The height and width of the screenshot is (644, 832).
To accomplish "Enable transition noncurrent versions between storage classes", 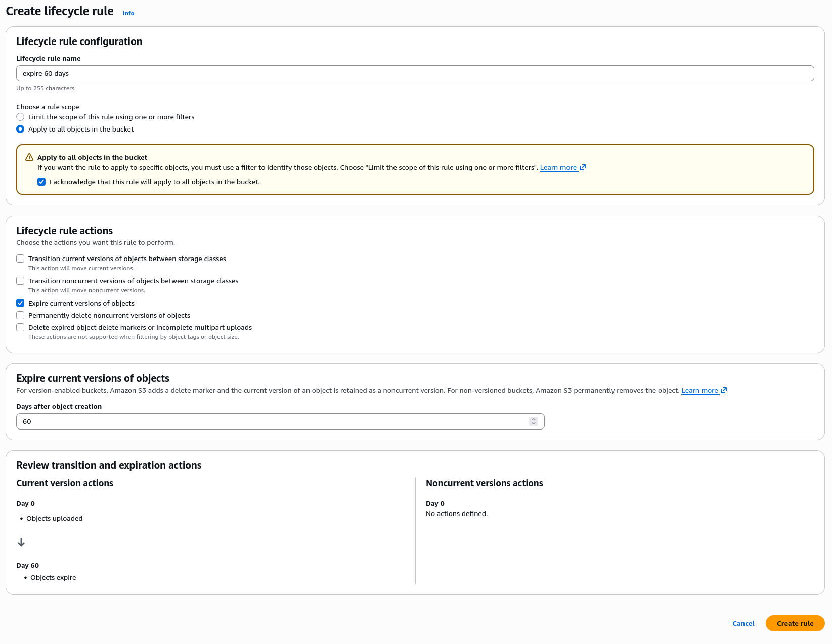I will (x=20, y=281).
